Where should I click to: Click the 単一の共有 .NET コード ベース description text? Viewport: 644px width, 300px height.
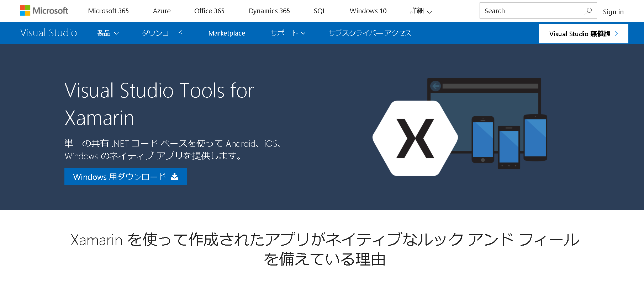174,150
